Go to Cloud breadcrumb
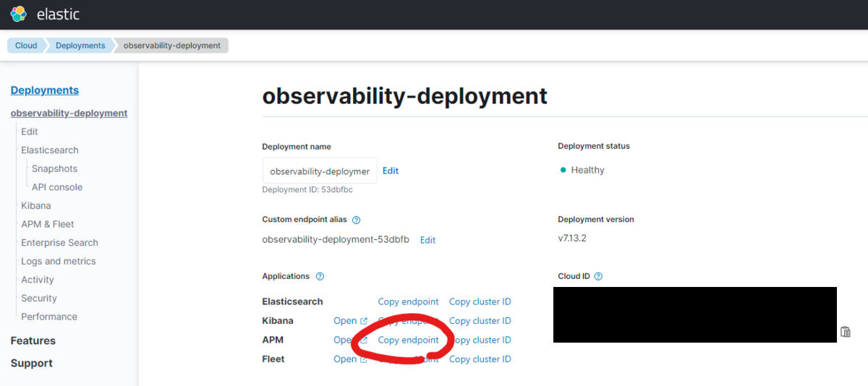The image size is (868, 386). (x=26, y=46)
